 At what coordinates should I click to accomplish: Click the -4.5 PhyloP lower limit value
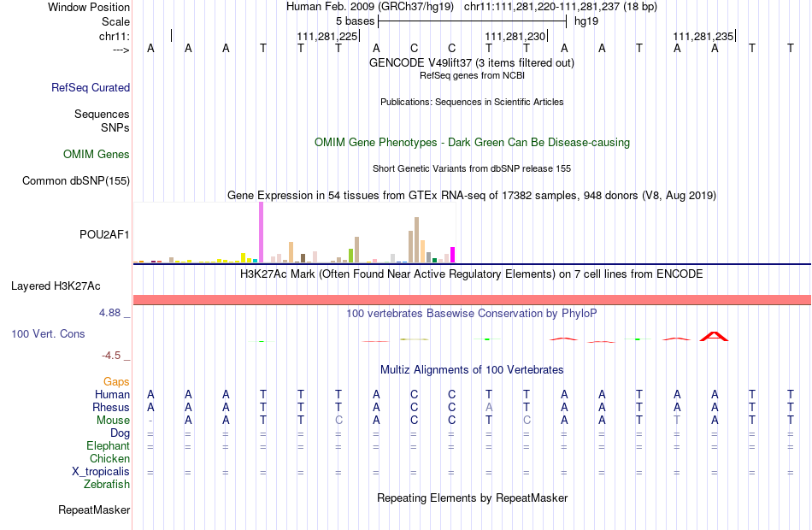[x=111, y=356]
